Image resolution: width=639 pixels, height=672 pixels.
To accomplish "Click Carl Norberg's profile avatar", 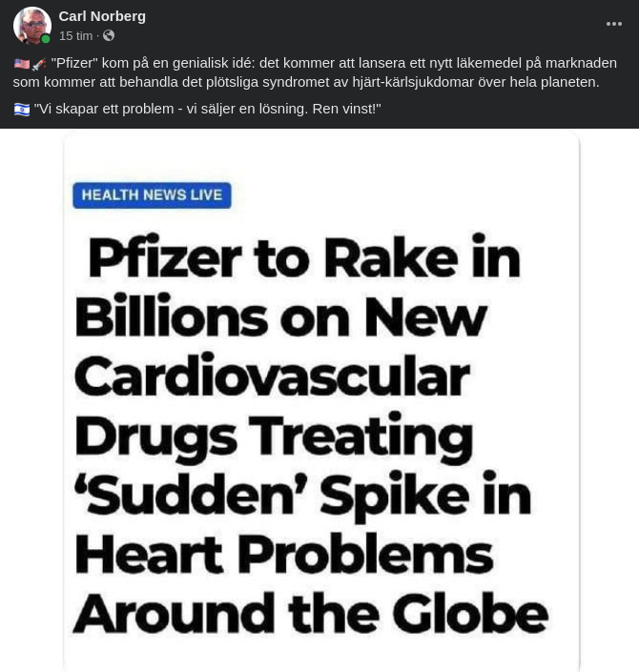I will coord(31,26).
